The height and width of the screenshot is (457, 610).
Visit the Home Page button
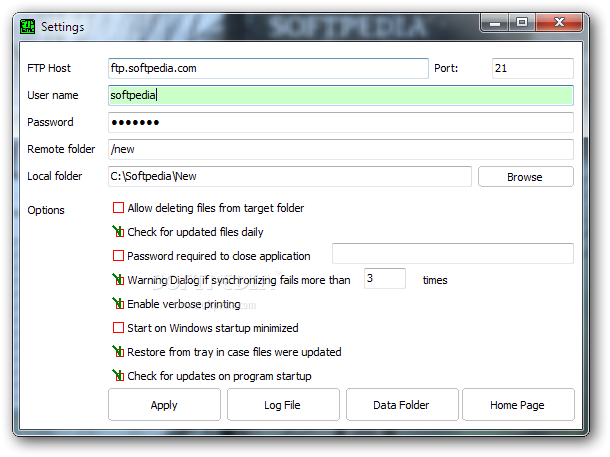coord(518,404)
